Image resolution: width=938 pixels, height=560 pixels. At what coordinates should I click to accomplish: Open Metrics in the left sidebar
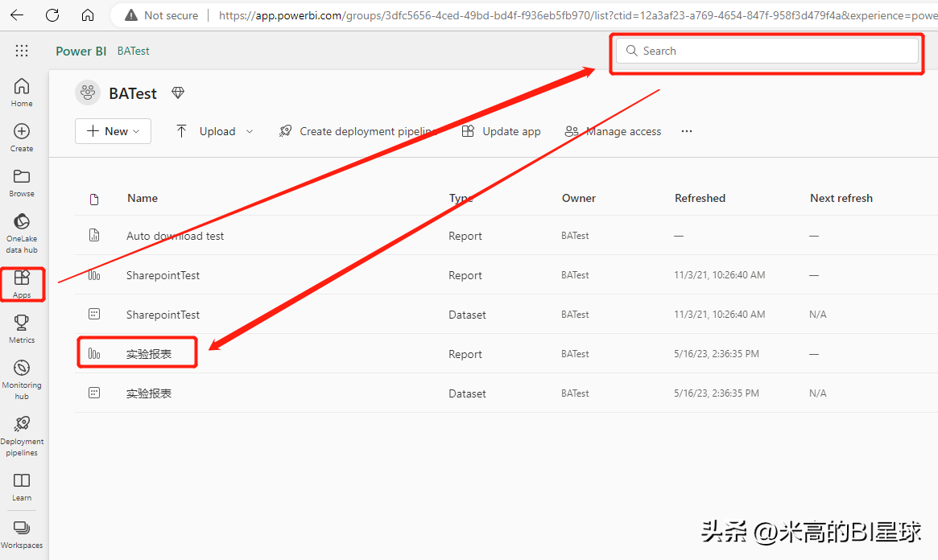click(x=22, y=329)
